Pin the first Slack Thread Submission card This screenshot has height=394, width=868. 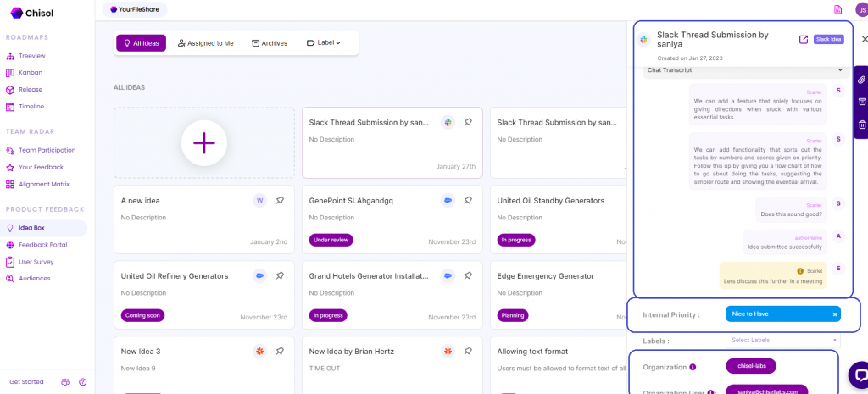(x=468, y=122)
